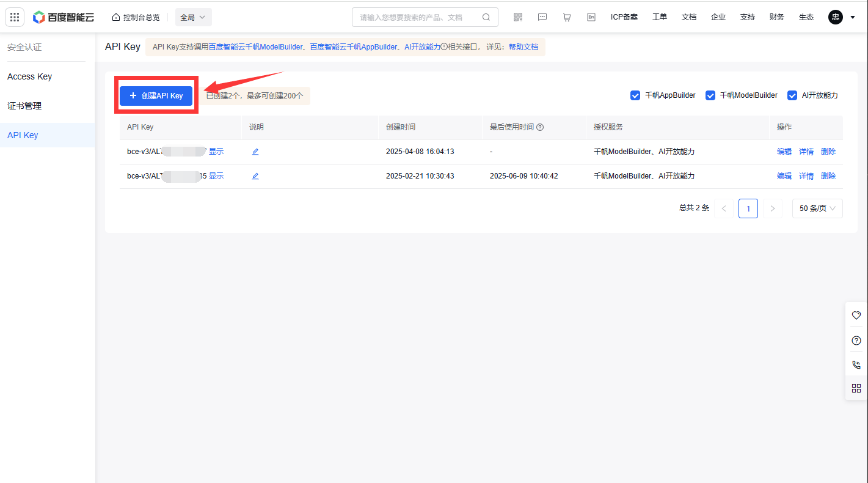Open Access Key in sidebar
Viewport: 868px width, 483px height.
click(30, 76)
